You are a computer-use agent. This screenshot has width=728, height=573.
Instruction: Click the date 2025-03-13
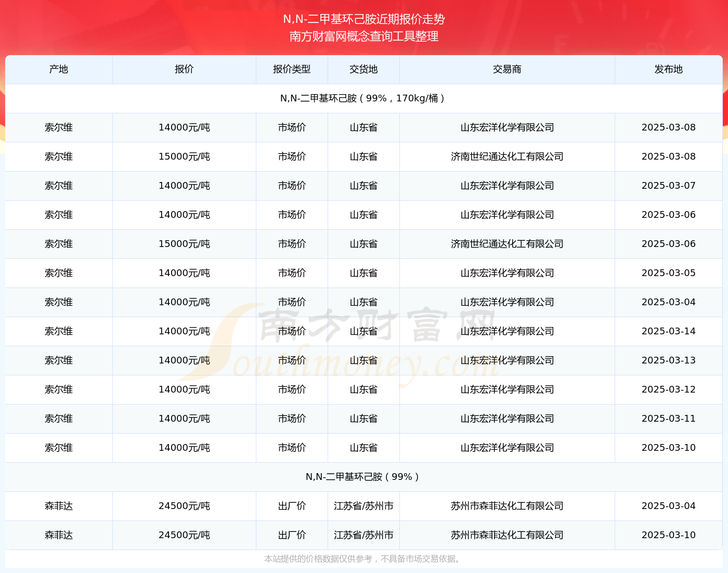[x=669, y=360]
